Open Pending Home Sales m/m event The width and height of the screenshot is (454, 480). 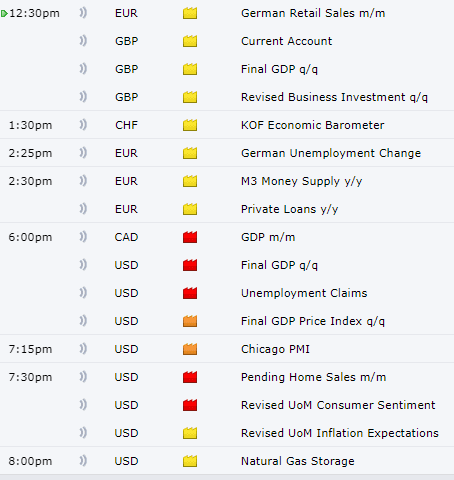pos(314,377)
